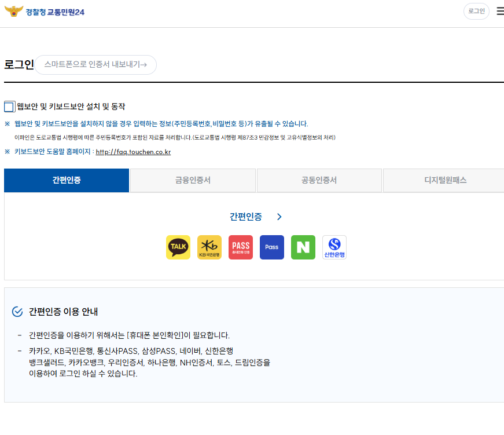Click the 로그인 button at top right
504x435 pixels.
tap(476, 11)
